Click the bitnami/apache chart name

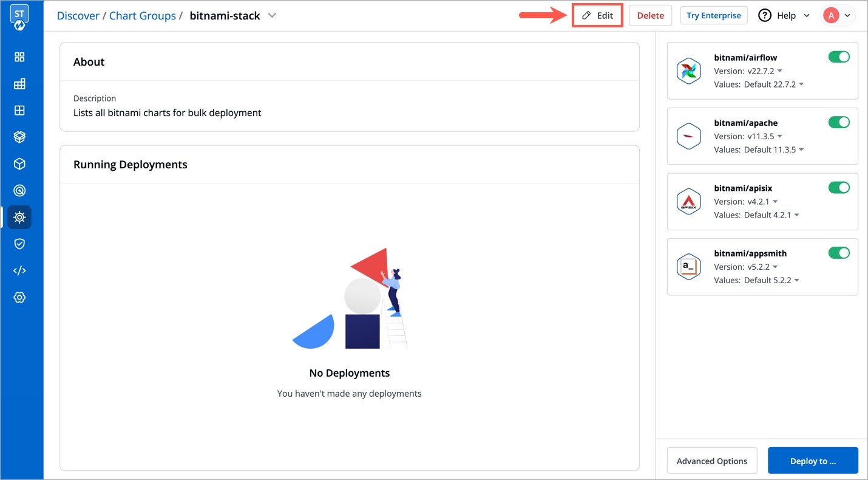tap(746, 123)
